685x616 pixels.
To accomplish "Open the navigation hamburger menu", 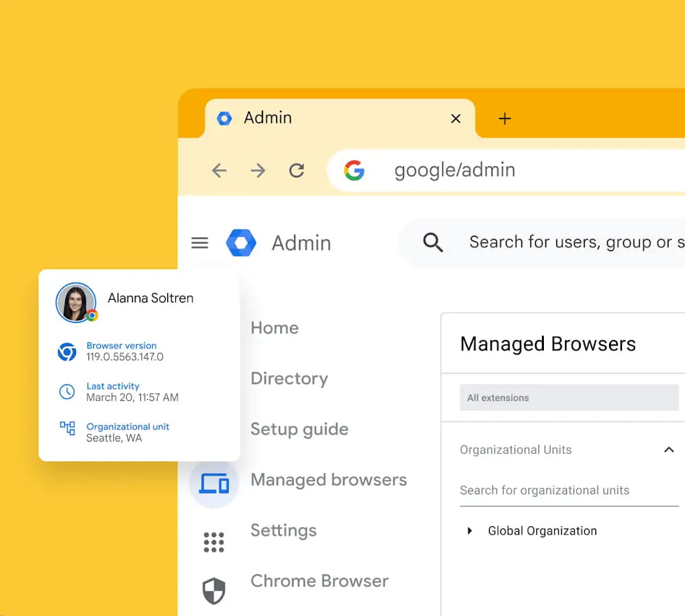I will 199,242.
